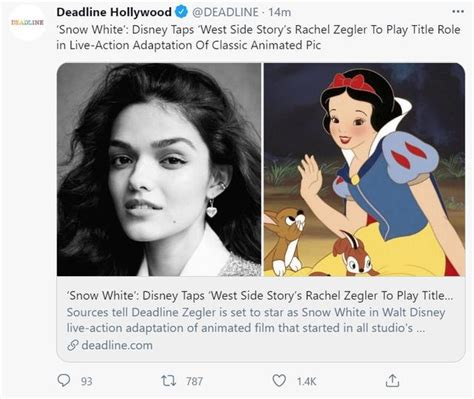
Task: Click the deadline.com domain link
Action: coord(117,345)
